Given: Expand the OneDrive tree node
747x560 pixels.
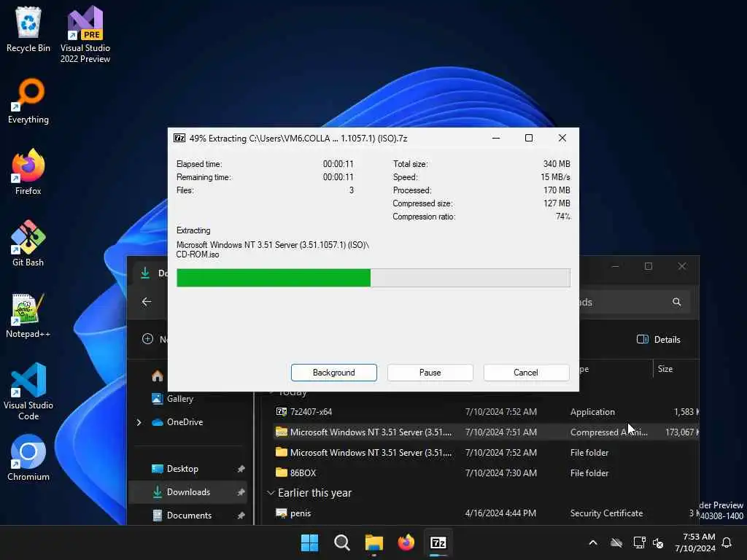Looking at the screenshot, I should click(139, 422).
